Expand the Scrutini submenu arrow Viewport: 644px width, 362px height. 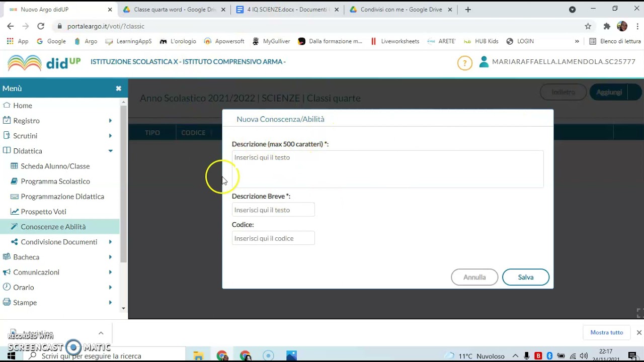[x=110, y=136]
